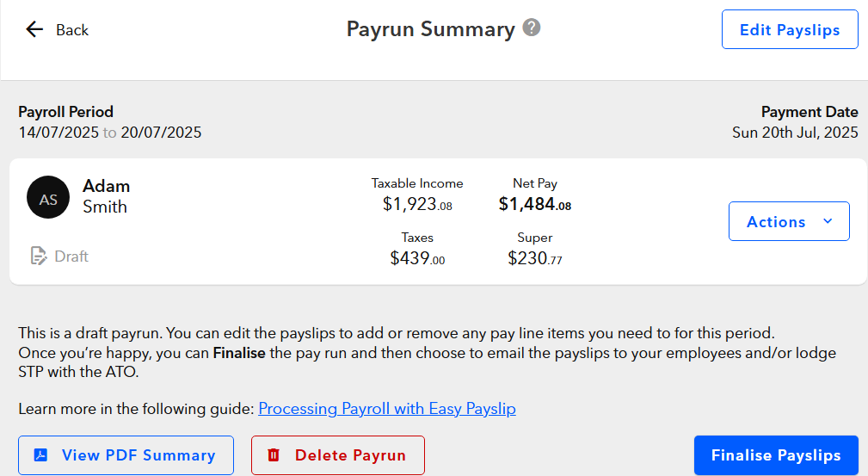Click the AS avatar for Adam Smith

click(48, 197)
